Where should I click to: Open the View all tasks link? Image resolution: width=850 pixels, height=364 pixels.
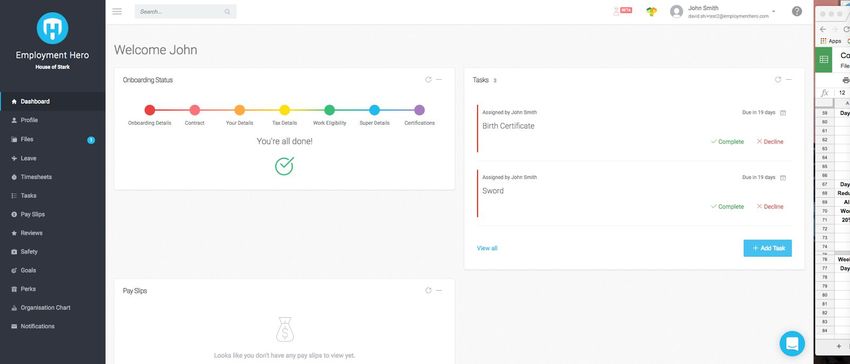(x=487, y=248)
